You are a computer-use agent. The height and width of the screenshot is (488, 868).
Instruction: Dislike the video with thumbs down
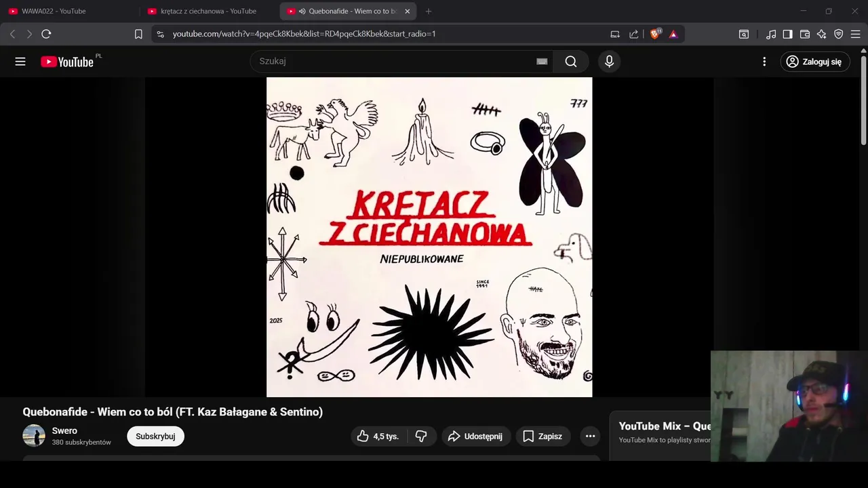point(421,436)
